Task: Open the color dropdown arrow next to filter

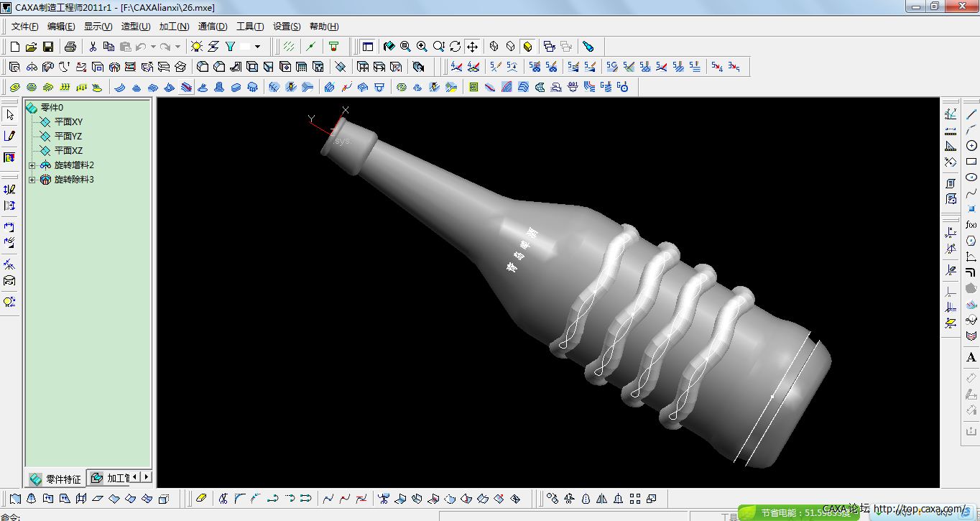Action: point(257,47)
